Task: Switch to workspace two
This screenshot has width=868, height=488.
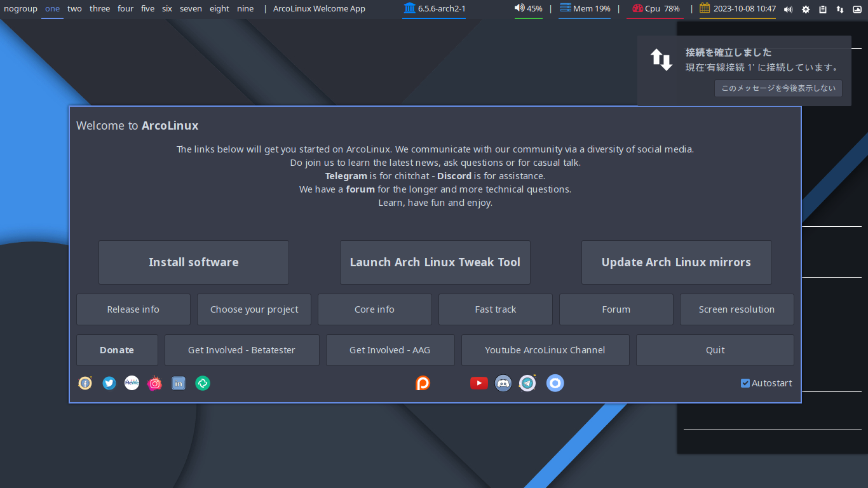Action: (x=74, y=9)
